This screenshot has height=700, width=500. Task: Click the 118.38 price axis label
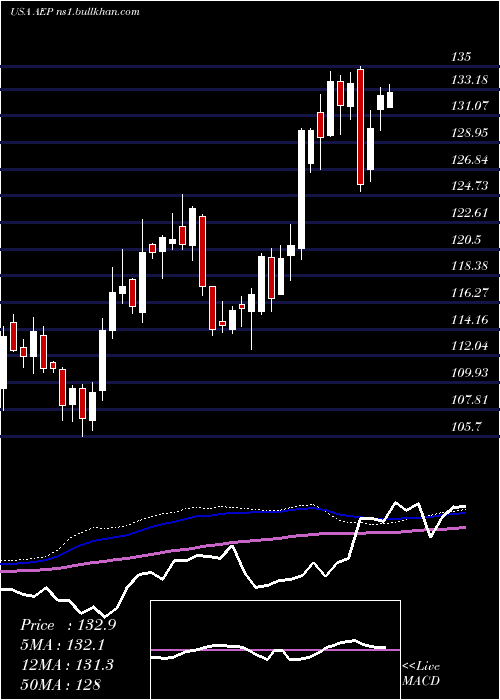(x=469, y=266)
